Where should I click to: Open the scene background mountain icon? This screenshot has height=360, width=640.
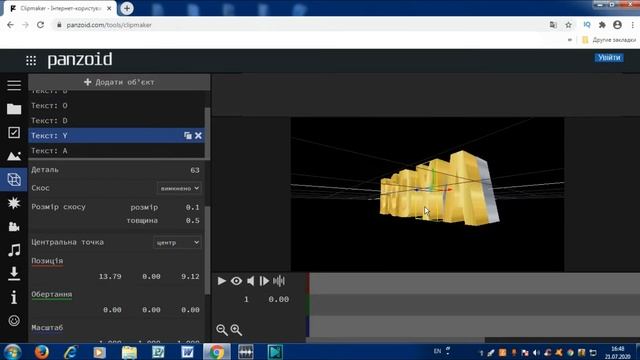pos(14,156)
